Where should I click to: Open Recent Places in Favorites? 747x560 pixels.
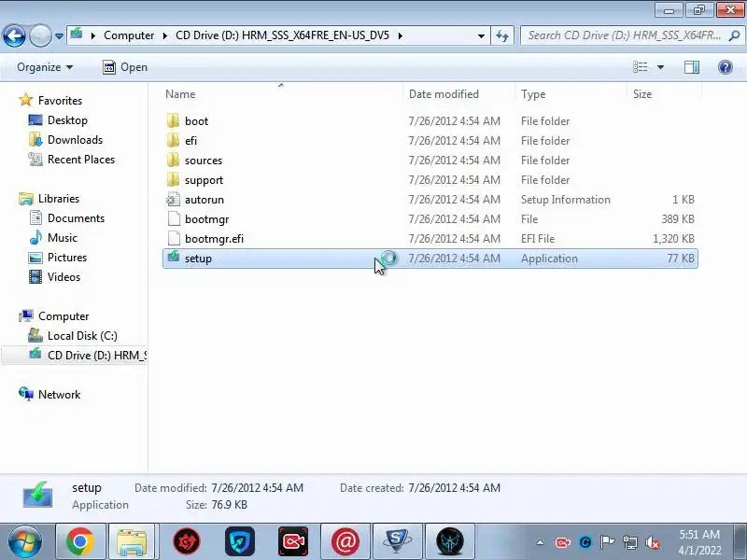(x=72, y=159)
